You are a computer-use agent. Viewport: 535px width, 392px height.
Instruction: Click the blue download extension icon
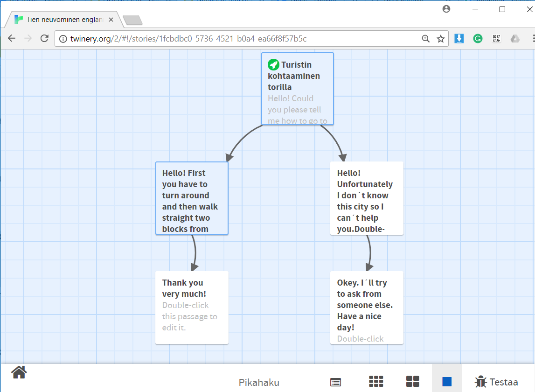(459, 39)
